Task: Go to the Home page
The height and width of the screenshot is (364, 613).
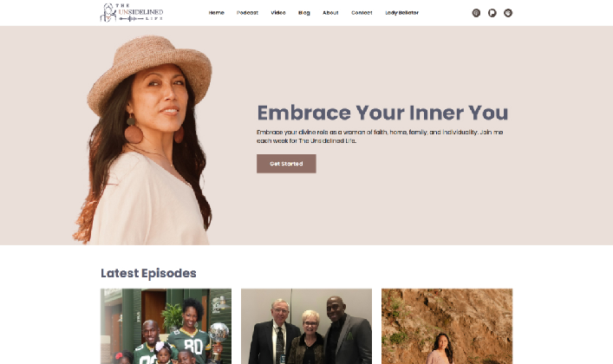Action: pyautogui.click(x=216, y=13)
